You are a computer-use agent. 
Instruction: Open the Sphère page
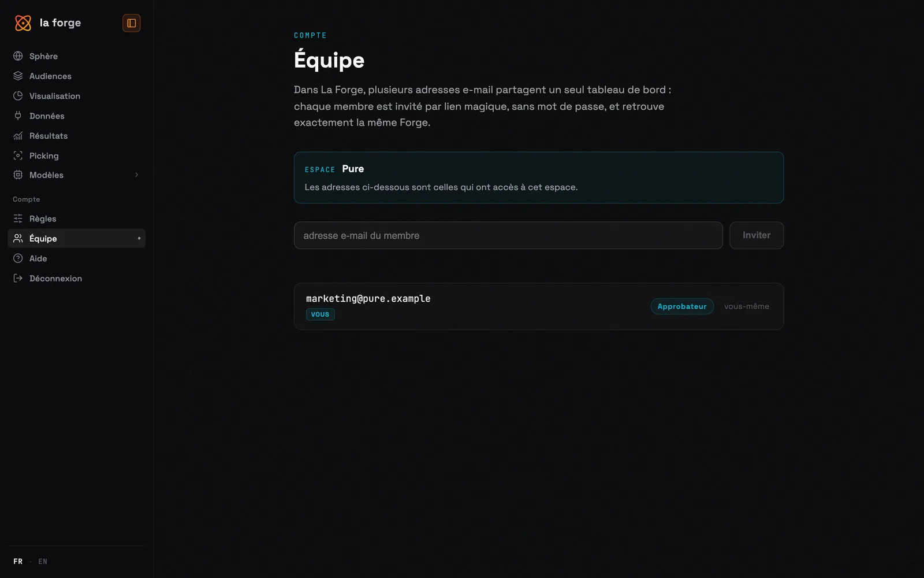pos(76,56)
